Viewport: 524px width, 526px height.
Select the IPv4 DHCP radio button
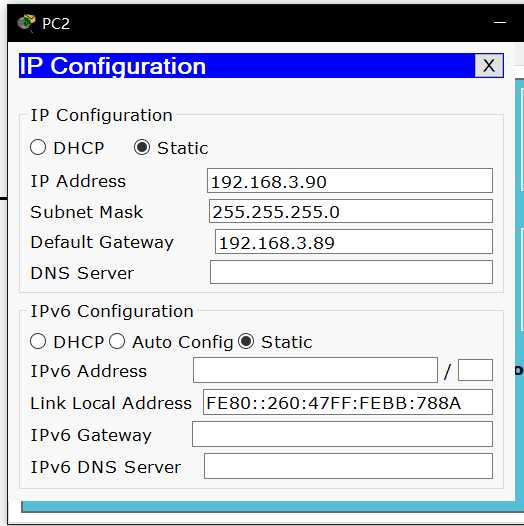[x=38, y=147]
